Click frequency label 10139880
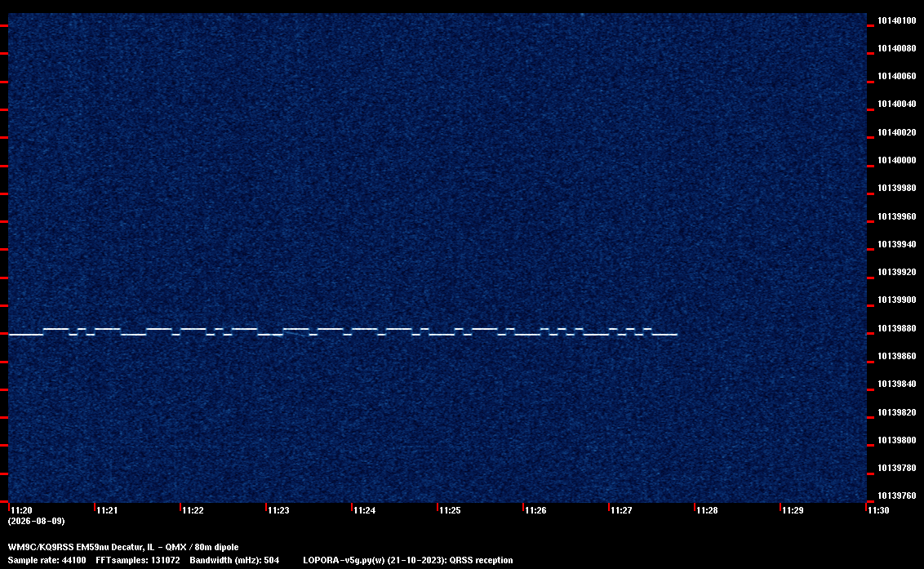 [897, 328]
